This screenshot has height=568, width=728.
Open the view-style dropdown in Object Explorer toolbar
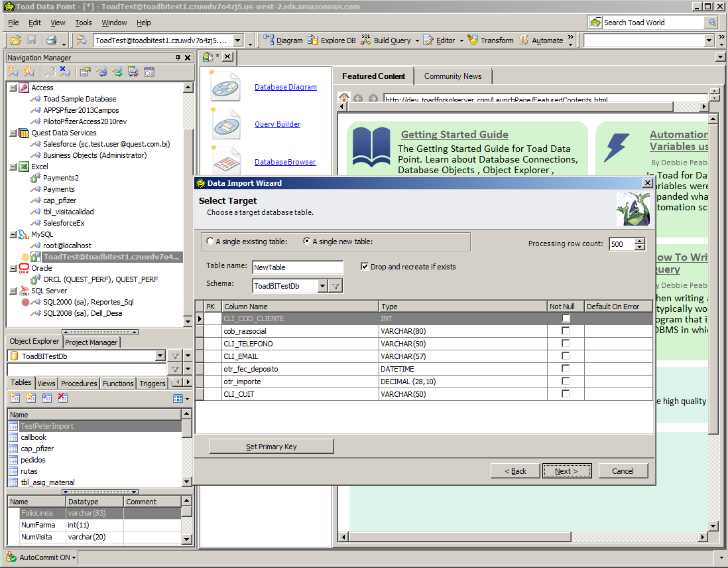tap(187, 398)
